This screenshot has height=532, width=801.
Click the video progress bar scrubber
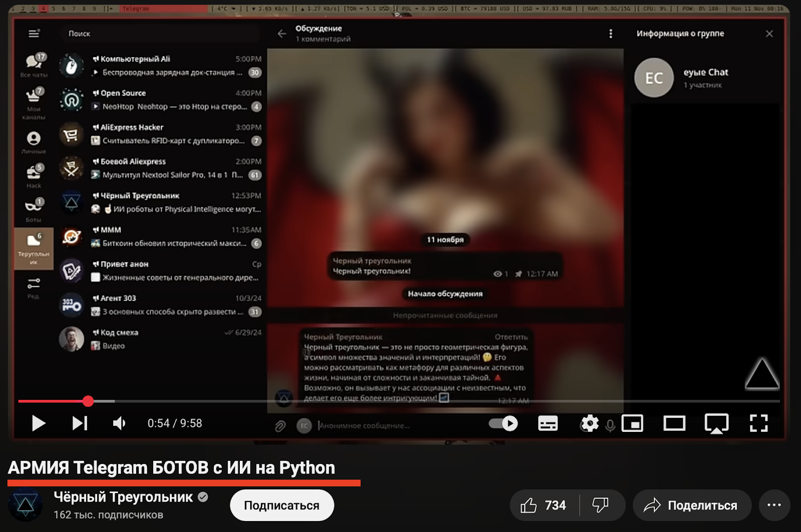88,401
